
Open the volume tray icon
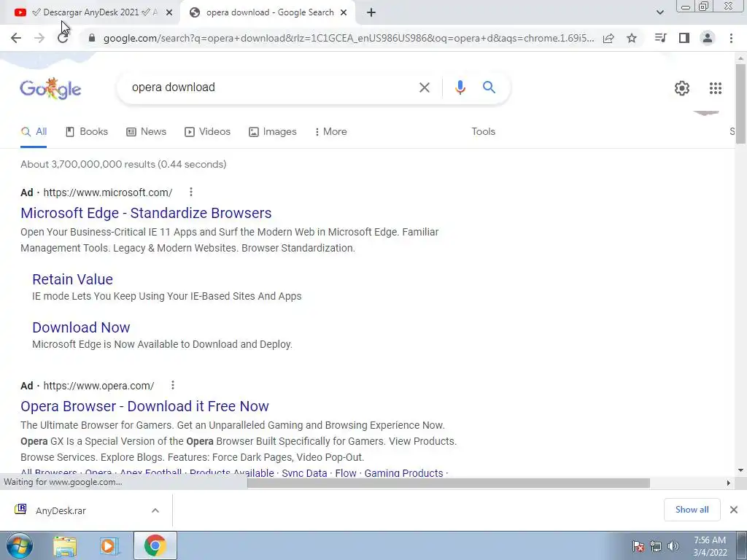[x=673, y=546]
